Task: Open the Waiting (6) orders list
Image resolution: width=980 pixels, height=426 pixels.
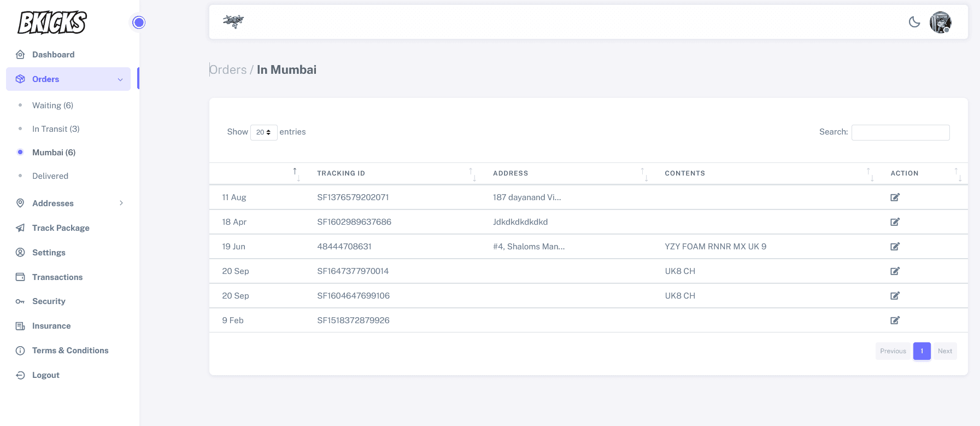Action: click(x=52, y=106)
